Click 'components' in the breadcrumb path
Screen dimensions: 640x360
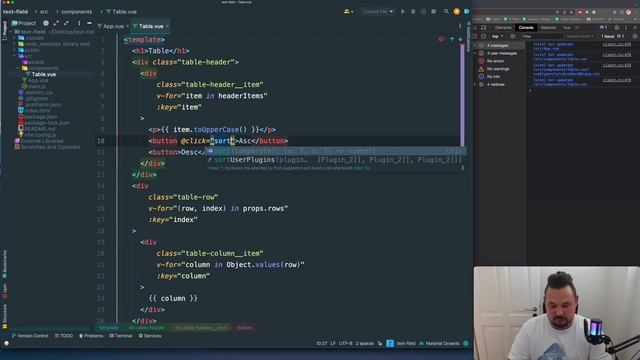[x=76, y=11]
